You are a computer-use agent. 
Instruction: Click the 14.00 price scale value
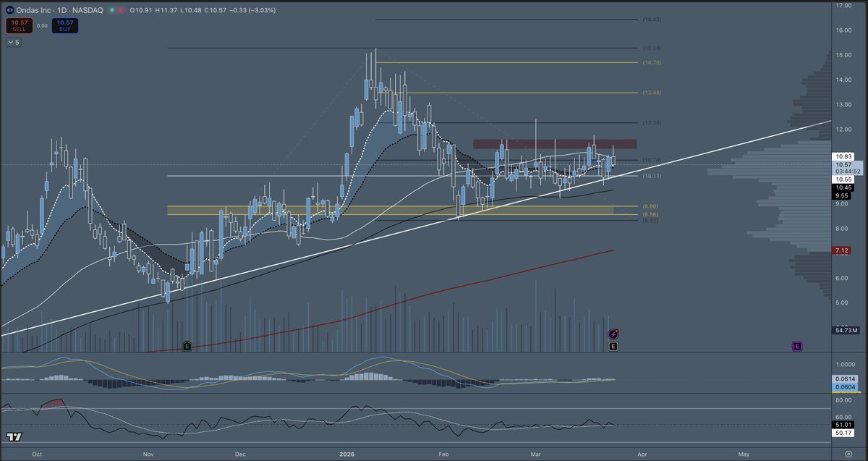tap(843, 80)
